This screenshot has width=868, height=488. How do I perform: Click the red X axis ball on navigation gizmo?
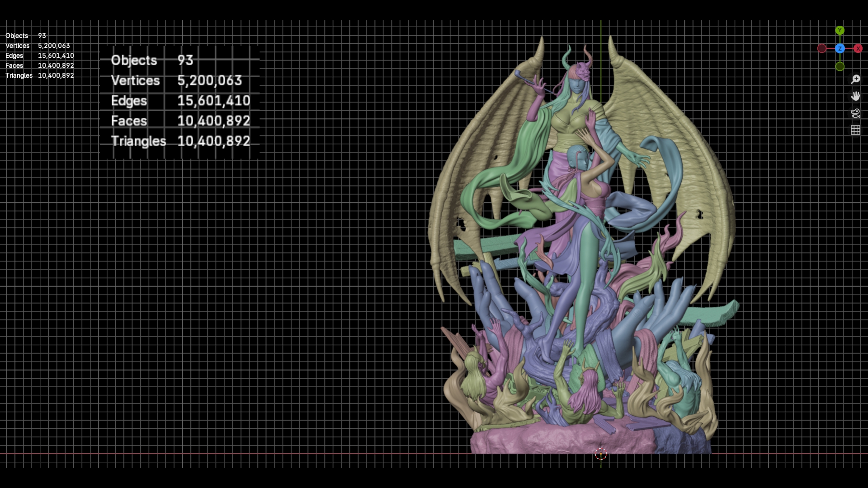pos(858,48)
